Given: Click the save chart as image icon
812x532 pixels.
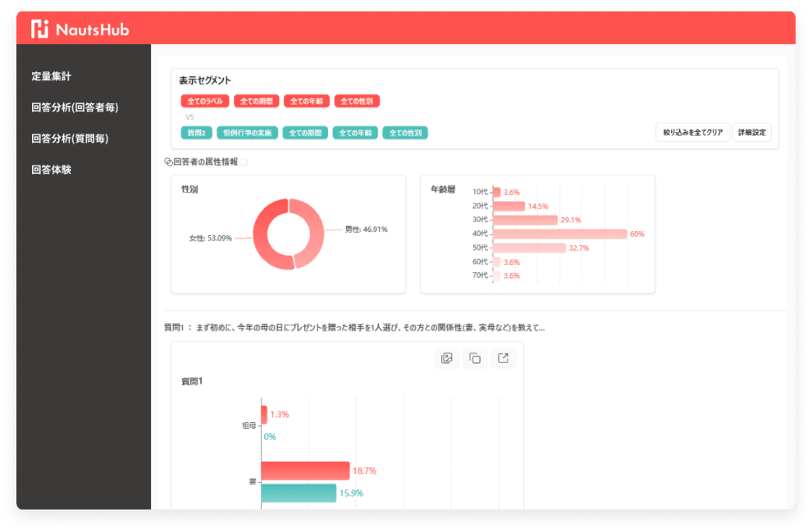Looking at the screenshot, I should pyautogui.click(x=446, y=358).
